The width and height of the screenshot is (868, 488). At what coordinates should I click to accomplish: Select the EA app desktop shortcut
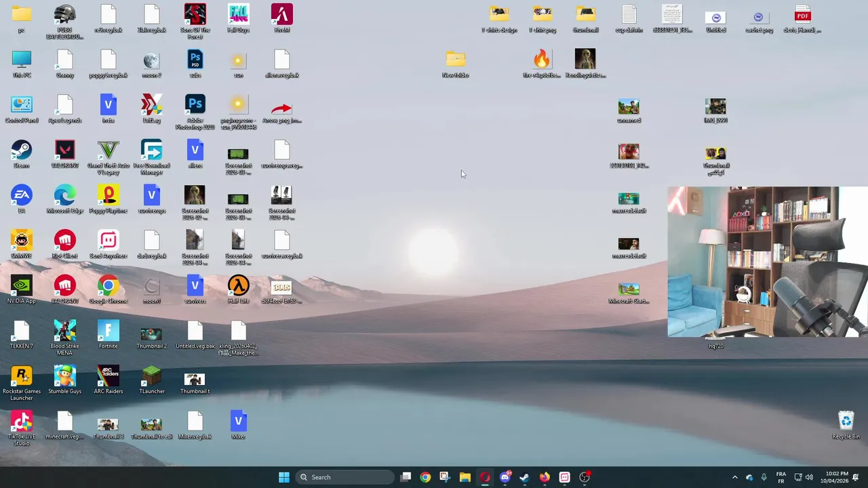pos(21,200)
